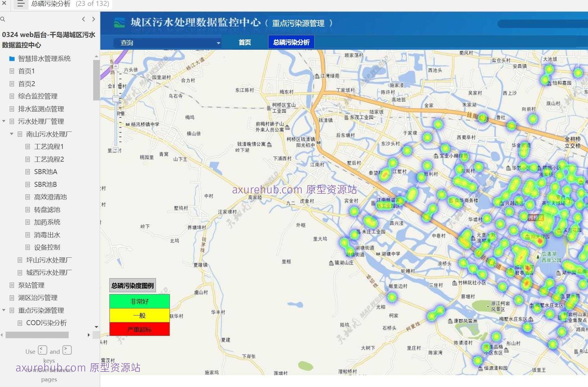Image resolution: width=588 pixels, height=387 pixels.
Task: Click the 总磷污染度图例 legend header
Action: point(133,285)
